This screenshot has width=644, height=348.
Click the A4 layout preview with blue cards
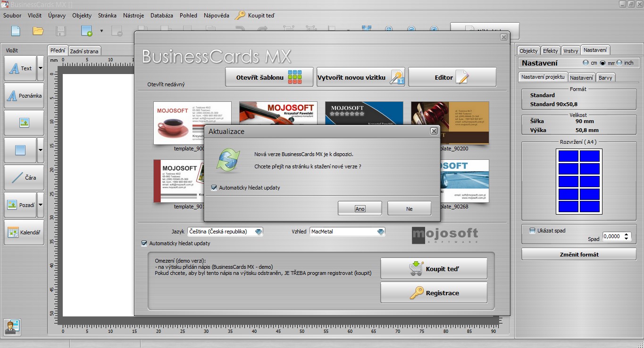(x=579, y=182)
